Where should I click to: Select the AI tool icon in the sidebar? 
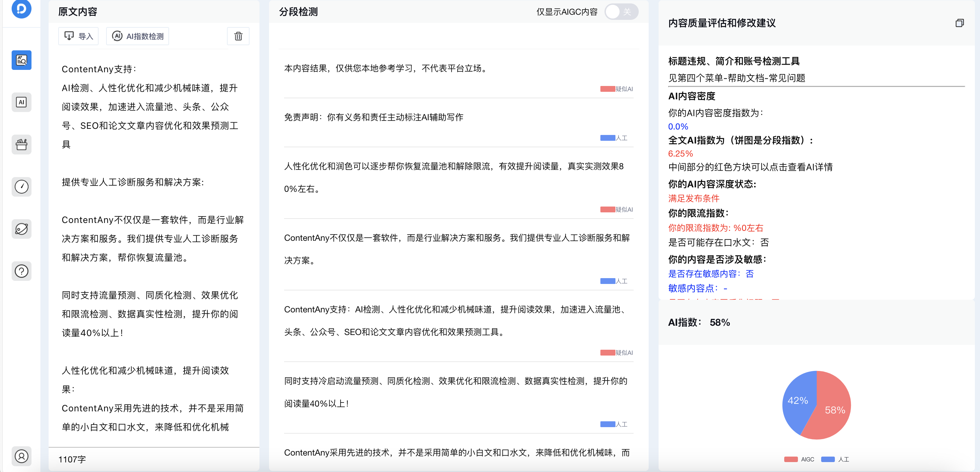click(x=21, y=102)
